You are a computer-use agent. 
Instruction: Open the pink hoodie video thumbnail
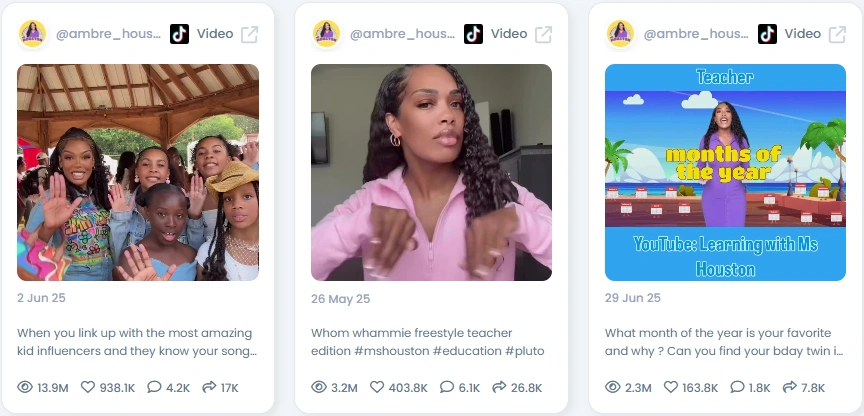coord(431,172)
